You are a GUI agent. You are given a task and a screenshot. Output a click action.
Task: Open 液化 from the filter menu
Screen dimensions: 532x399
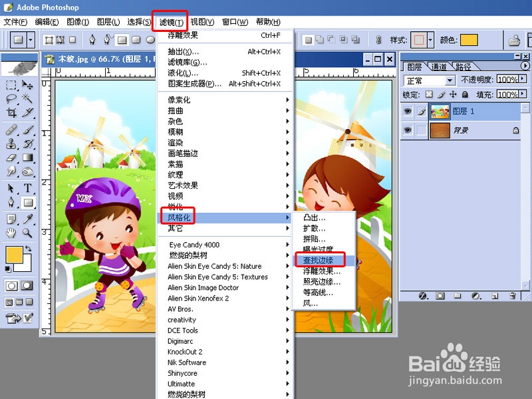(225, 73)
